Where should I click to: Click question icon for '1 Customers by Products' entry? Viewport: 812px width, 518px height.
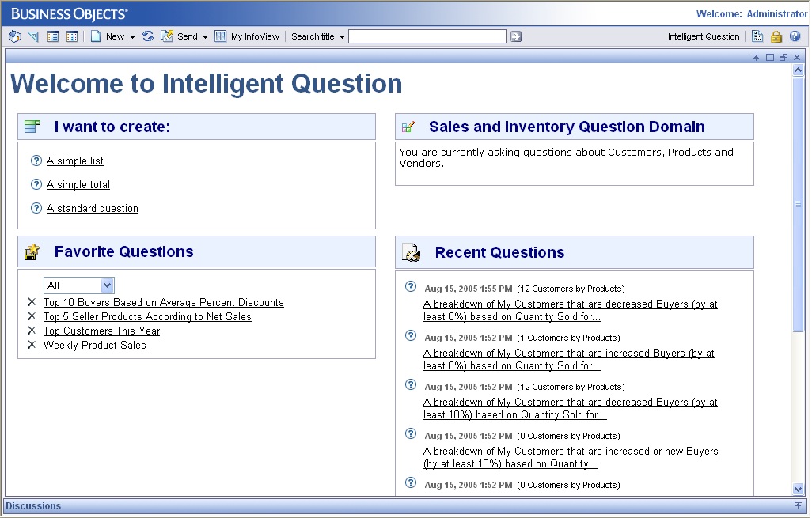coord(411,335)
